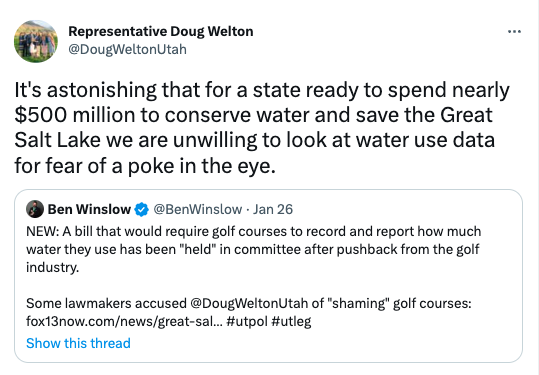Screen dimensions: 539x375
Task: Open Ben Winslow's small avatar
Action: (35, 209)
